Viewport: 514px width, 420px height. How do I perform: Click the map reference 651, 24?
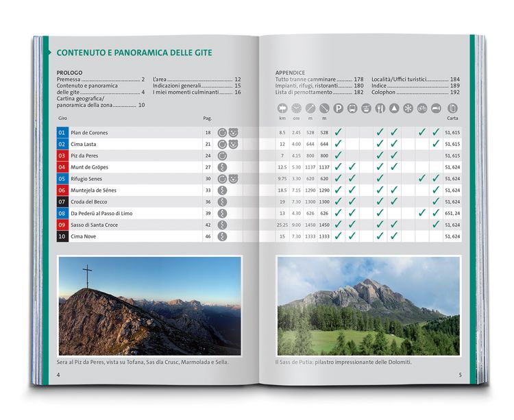(x=452, y=213)
